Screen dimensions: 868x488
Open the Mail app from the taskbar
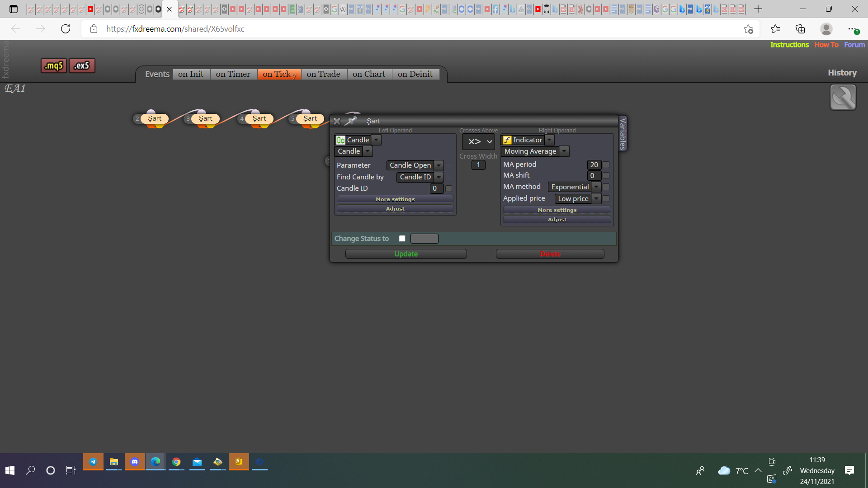197,462
